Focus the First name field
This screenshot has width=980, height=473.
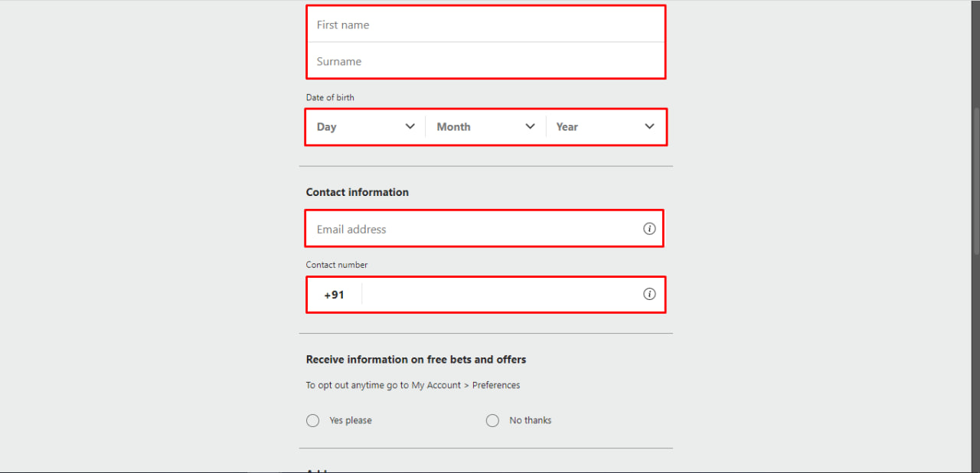click(485, 24)
